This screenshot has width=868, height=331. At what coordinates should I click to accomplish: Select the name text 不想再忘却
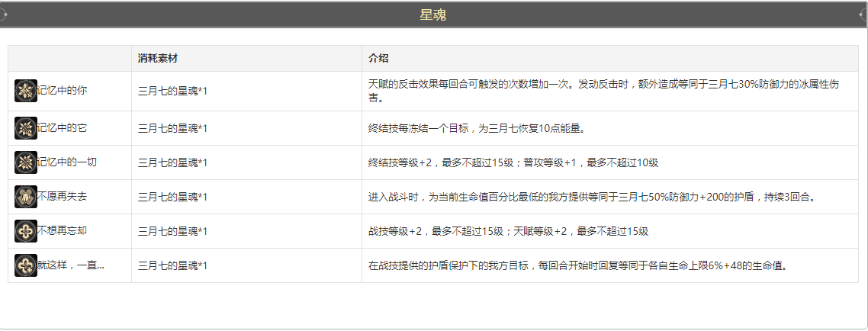pos(62,231)
